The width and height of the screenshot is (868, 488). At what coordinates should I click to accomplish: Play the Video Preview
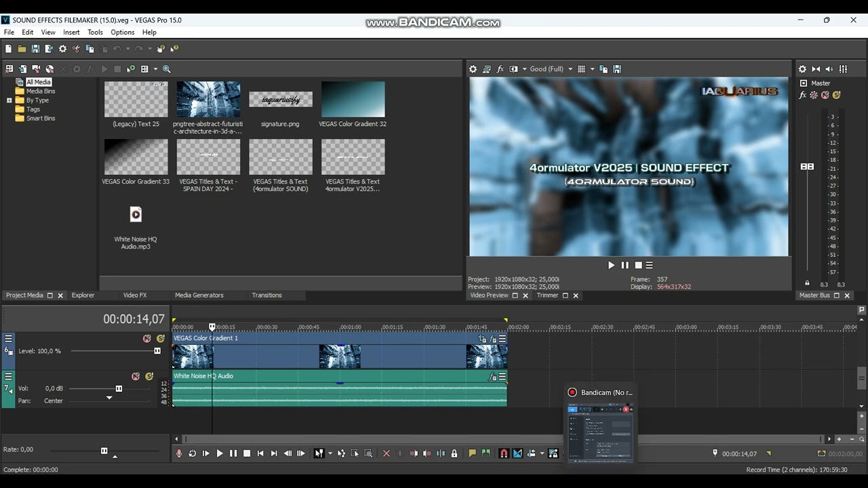coord(611,266)
